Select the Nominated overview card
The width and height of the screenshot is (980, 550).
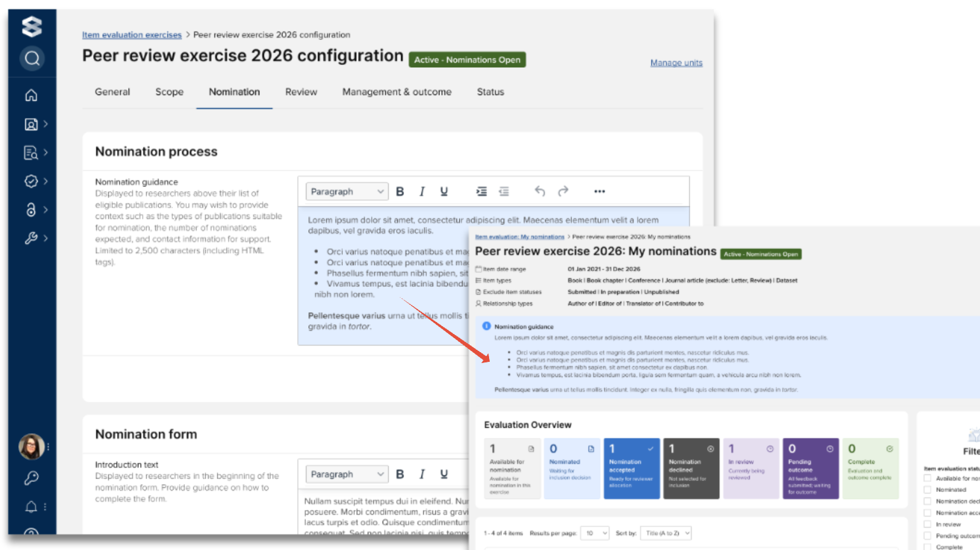tap(572, 469)
